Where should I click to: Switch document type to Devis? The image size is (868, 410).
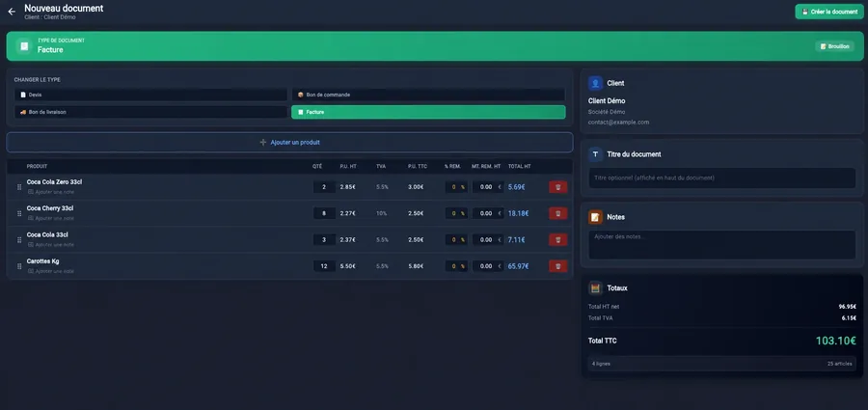point(150,95)
